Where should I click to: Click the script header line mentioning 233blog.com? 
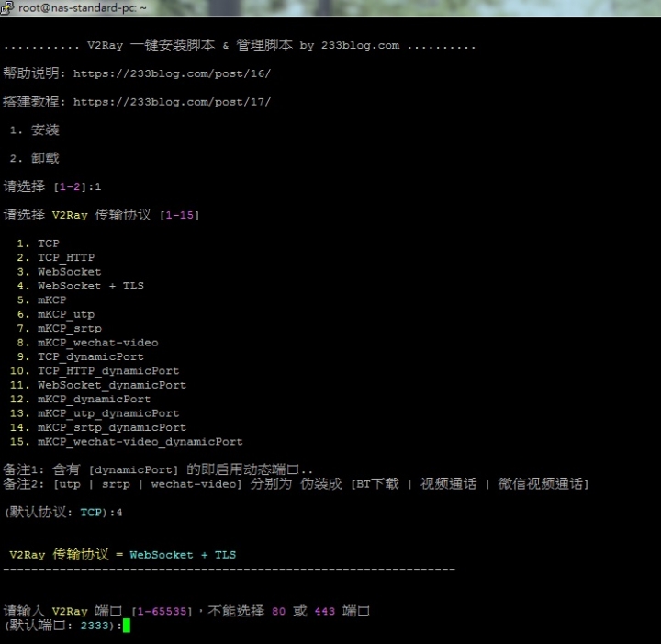point(240,45)
